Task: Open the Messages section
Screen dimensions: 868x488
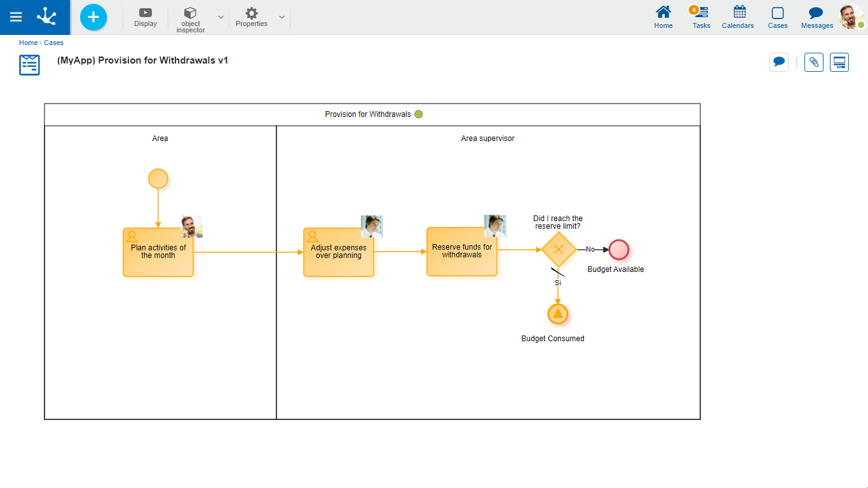Action: point(817,17)
